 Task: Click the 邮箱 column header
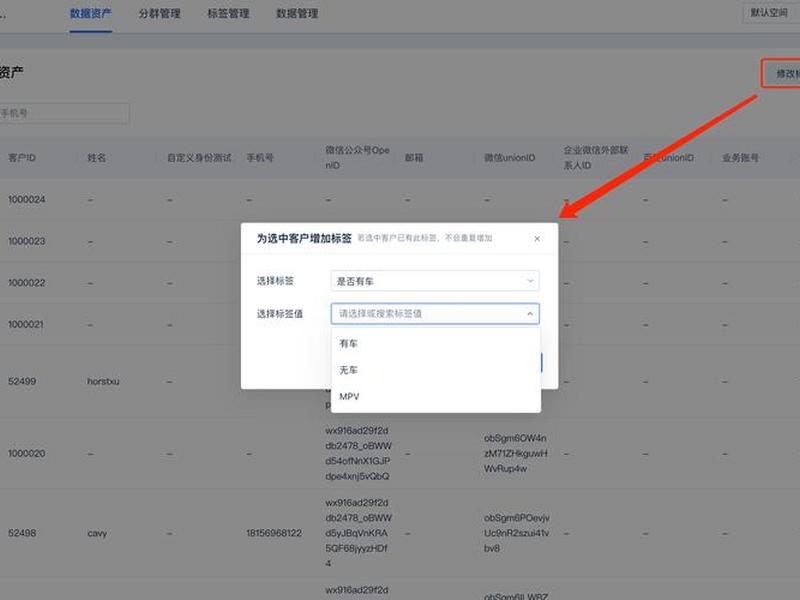point(414,158)
